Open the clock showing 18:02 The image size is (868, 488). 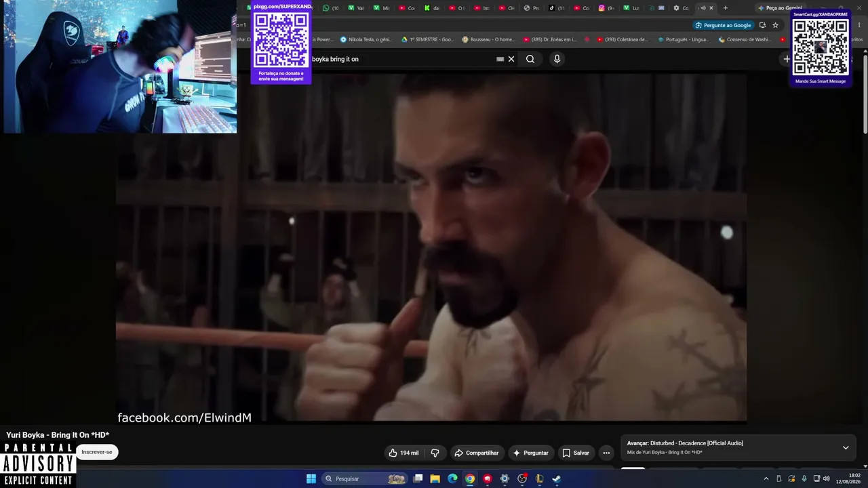coord(848,479)
